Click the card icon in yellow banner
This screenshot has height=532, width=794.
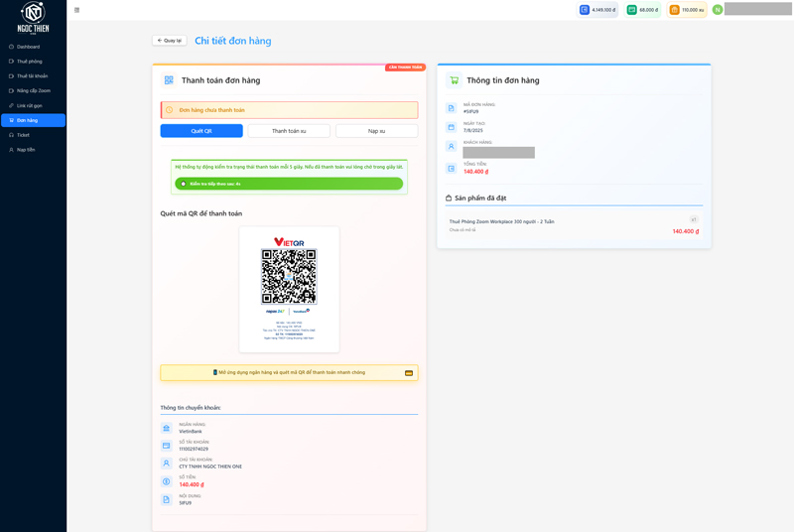409,373
